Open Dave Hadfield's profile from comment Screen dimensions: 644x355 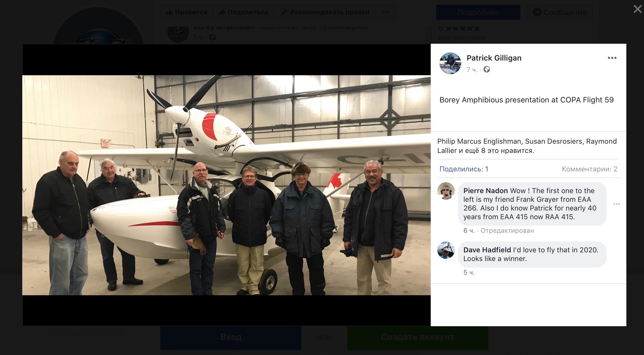coord(487,250)
